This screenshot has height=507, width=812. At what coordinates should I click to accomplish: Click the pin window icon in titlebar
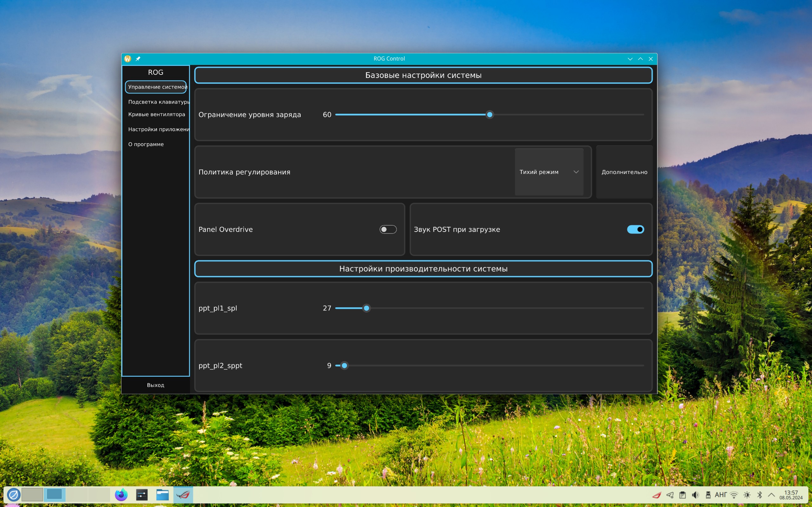[x=138, y=59]
